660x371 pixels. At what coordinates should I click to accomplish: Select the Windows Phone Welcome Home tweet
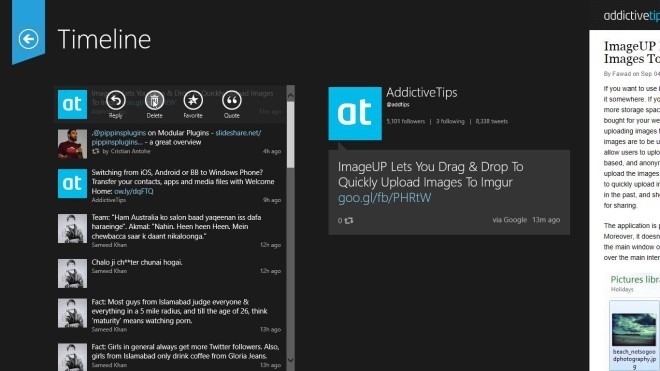[170, 186]
